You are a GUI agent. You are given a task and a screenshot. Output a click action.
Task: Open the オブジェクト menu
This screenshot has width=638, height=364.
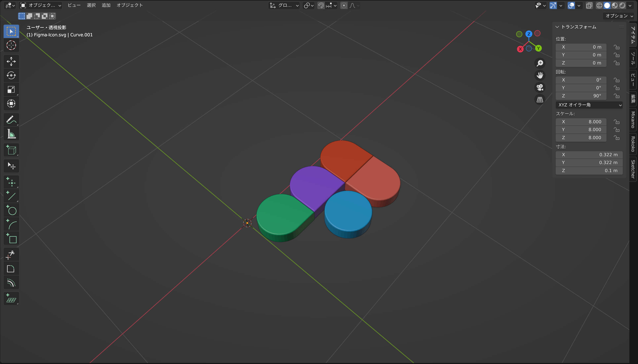click(130, 5)
